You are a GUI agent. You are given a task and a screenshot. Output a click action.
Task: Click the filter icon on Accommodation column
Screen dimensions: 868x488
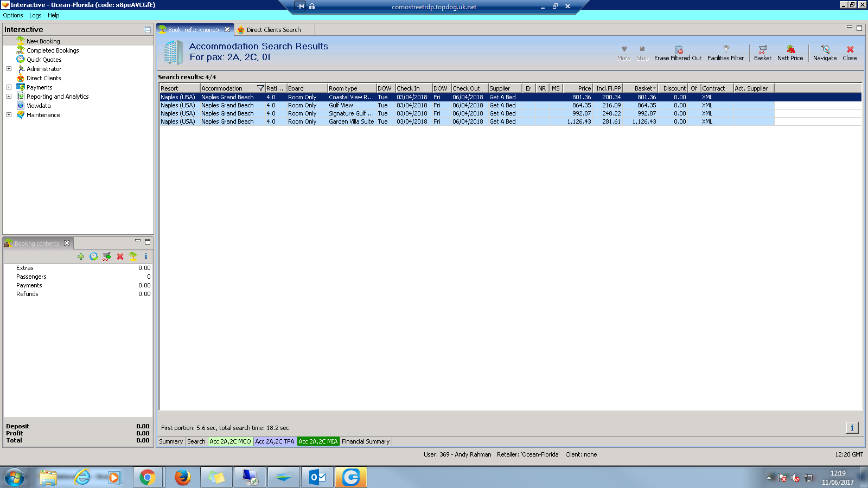(260, 88)
